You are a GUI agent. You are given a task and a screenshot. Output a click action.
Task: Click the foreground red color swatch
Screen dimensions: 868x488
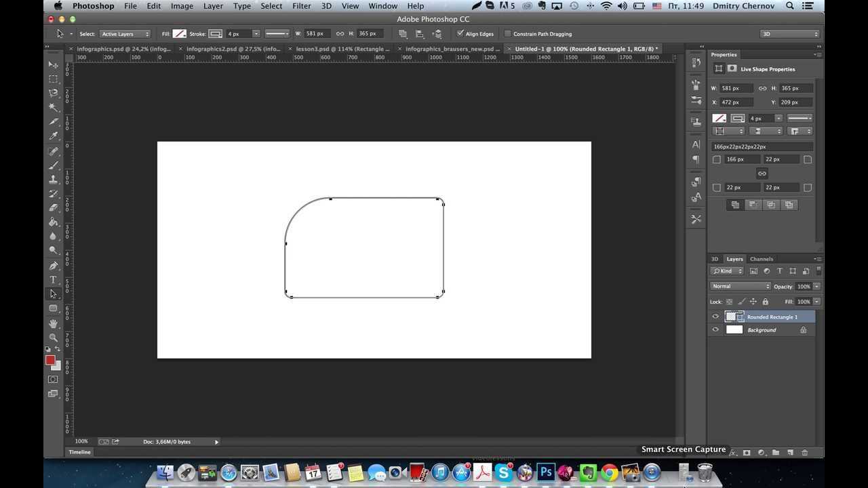[50, 361]
